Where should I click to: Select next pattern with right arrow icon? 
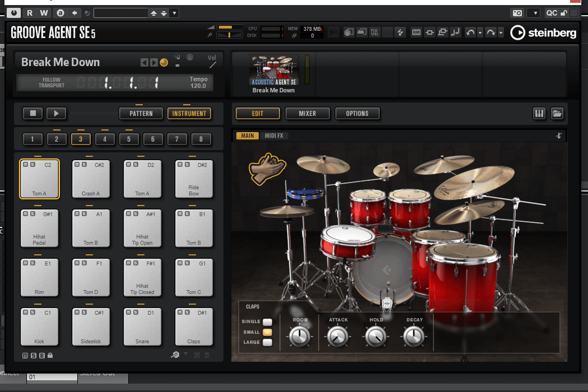click(154, 62)
